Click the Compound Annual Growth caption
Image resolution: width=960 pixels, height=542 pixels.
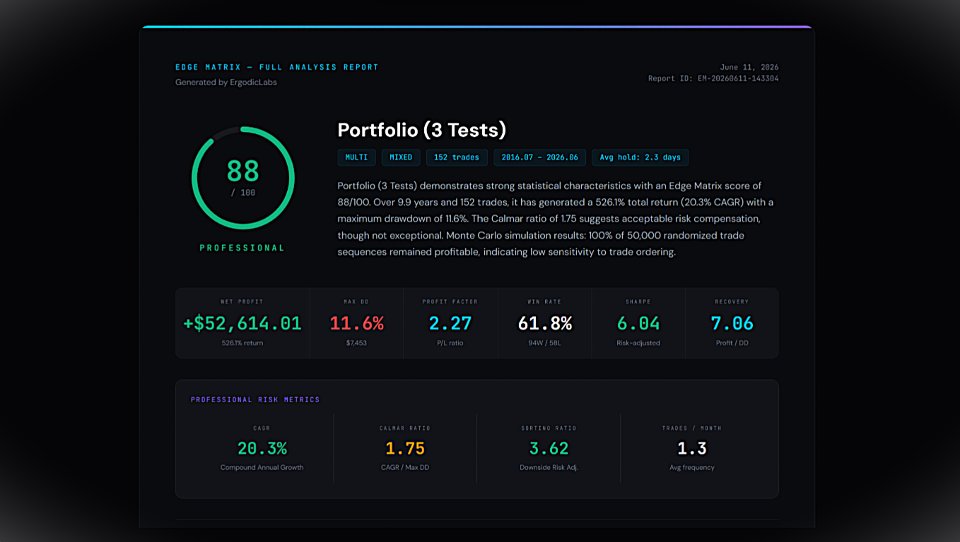(262, 467)
